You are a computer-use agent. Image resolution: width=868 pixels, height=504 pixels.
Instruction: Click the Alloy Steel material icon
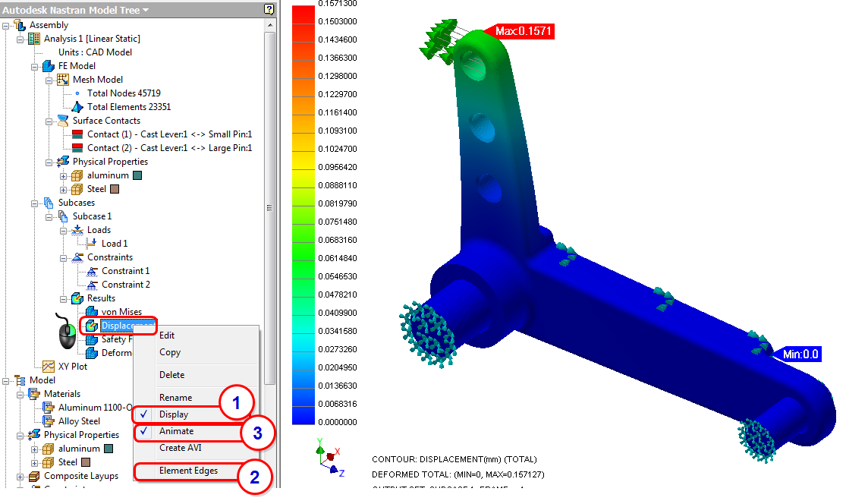point(49,421)
